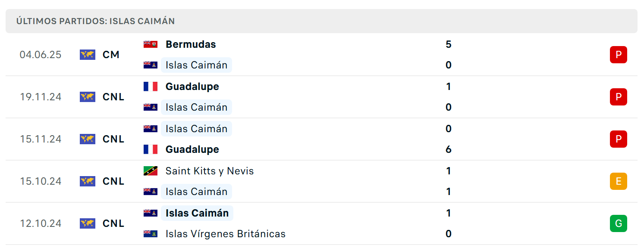The width and height of the screenshot is (644, 251).
Task: Open Guadalupe team in 19.11.24 match
Action: click(x=192, y=87)
